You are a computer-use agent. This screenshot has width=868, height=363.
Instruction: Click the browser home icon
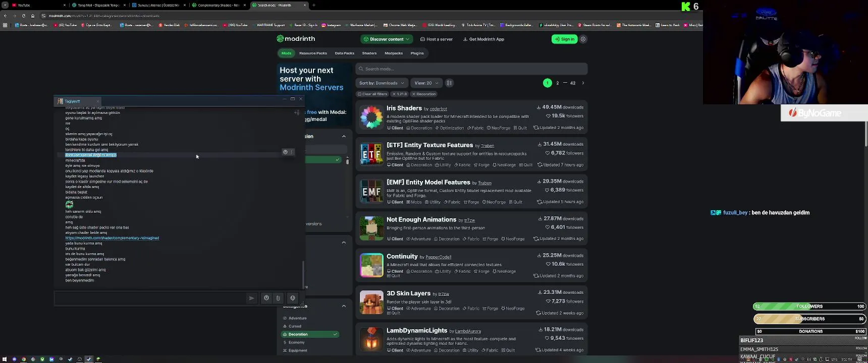pos(33,16)
